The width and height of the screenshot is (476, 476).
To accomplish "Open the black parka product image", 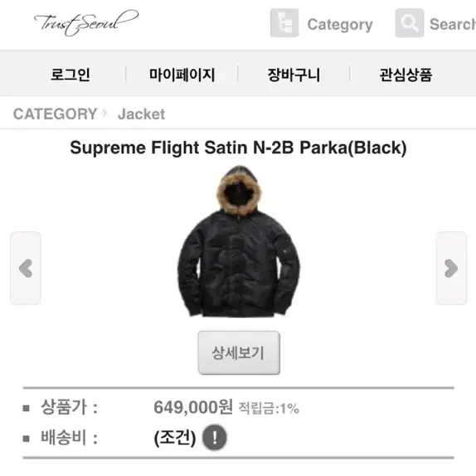I will click(239, 241).
